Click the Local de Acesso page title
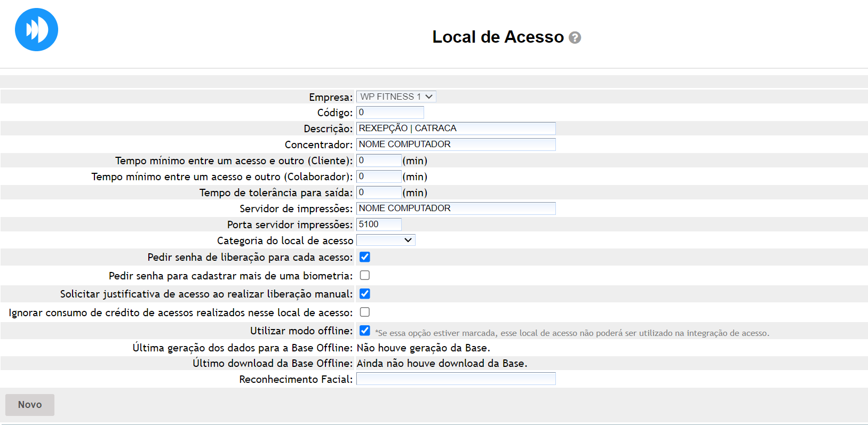 498,37
